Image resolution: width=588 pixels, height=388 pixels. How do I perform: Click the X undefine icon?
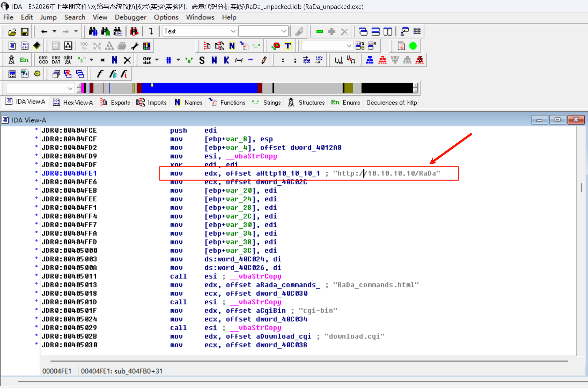tap(127, 60)
